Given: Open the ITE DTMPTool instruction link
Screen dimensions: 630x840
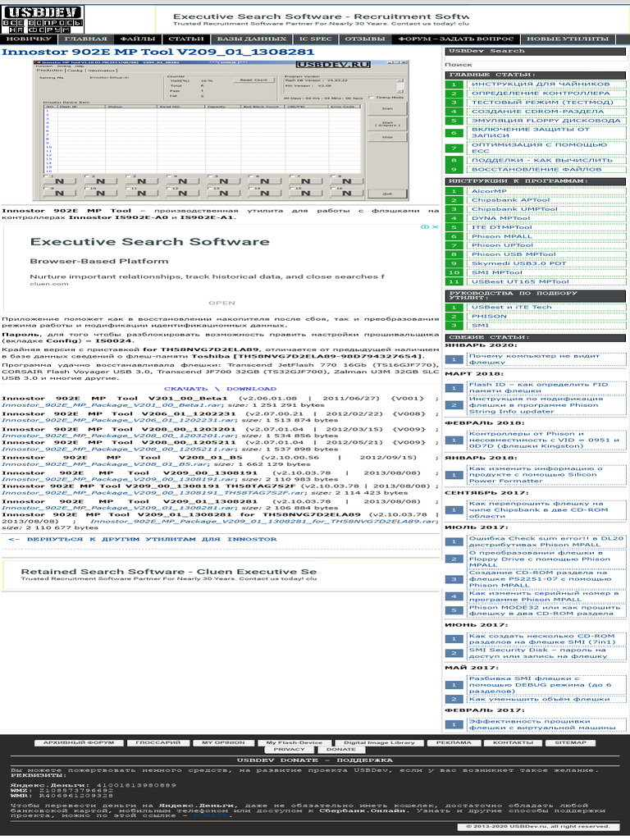Looking at the screenshot, I should click(501, 228).
